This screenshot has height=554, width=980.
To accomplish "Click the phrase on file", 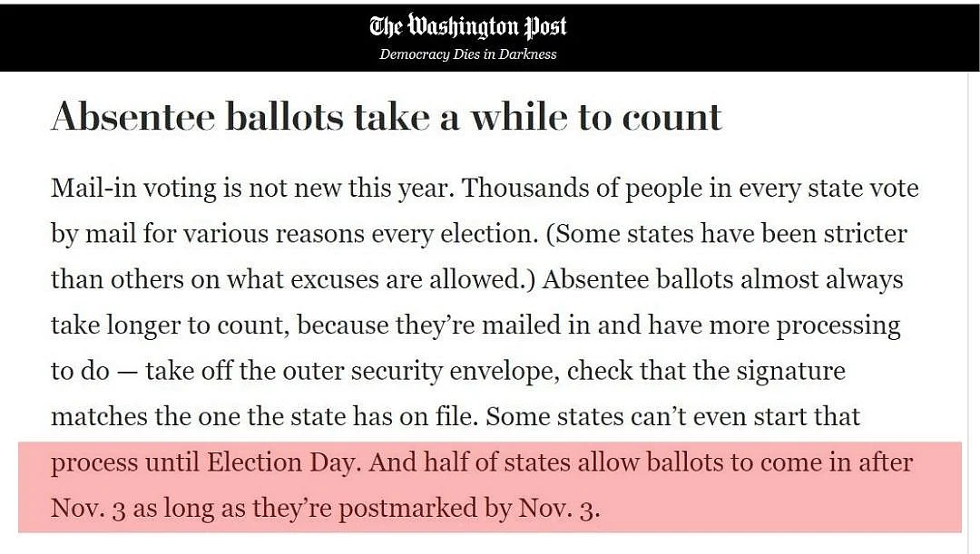I will [x=438, y=416].
